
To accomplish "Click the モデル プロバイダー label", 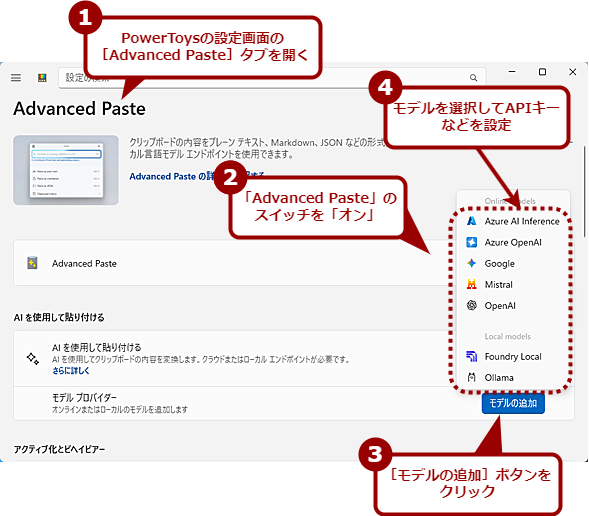I will pyautogui.click(x=84, y=397).
